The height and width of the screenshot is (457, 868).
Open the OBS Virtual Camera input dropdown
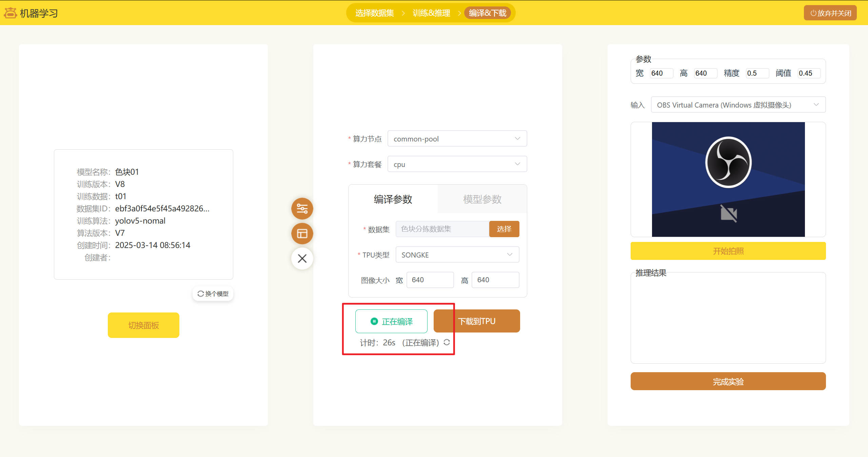pyautogui.click(x=738, y=105)
